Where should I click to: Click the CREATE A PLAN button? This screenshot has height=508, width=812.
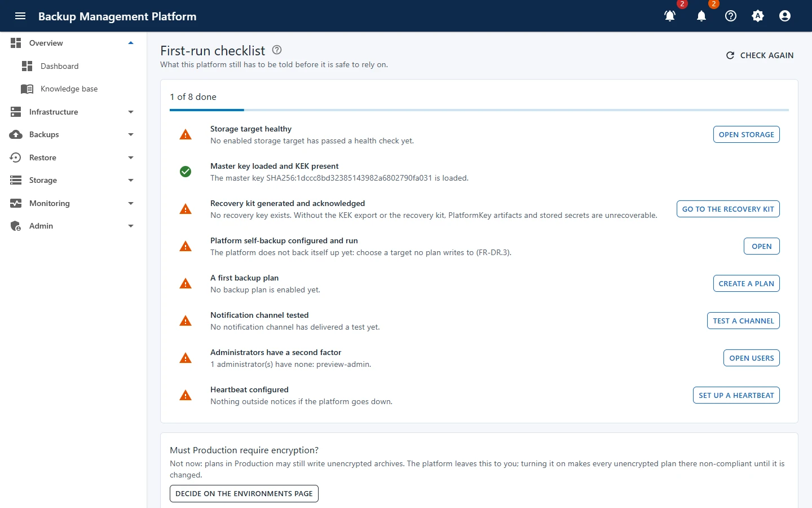pos(747,283)
